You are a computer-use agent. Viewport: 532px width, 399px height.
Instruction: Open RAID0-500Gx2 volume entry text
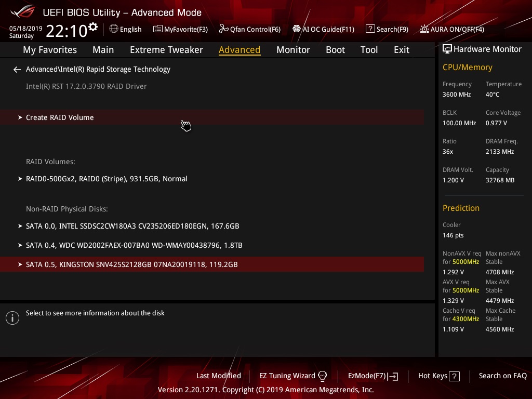[107, 179]
